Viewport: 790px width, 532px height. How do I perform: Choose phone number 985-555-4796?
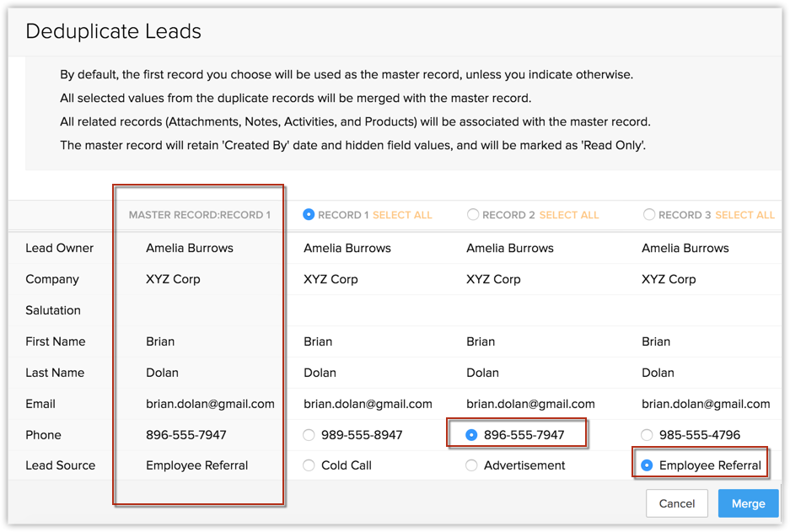click(x=647, y=435)
